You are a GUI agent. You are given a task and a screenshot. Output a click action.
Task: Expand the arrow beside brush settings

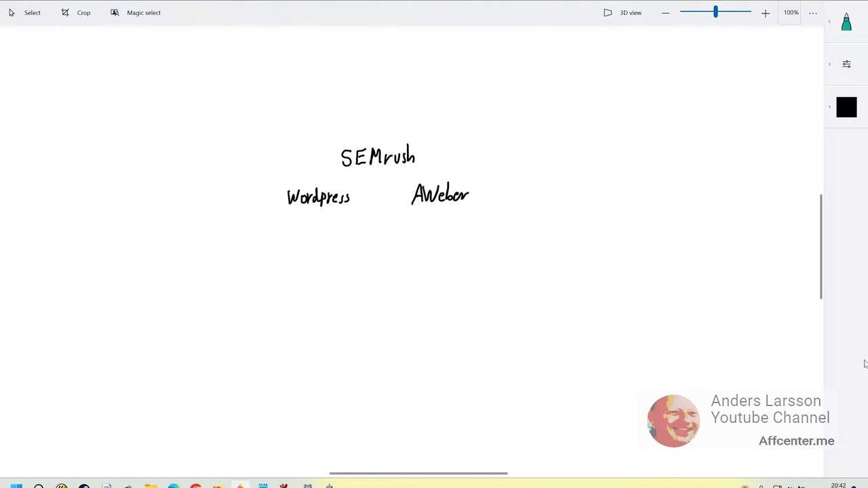(829, 64)
